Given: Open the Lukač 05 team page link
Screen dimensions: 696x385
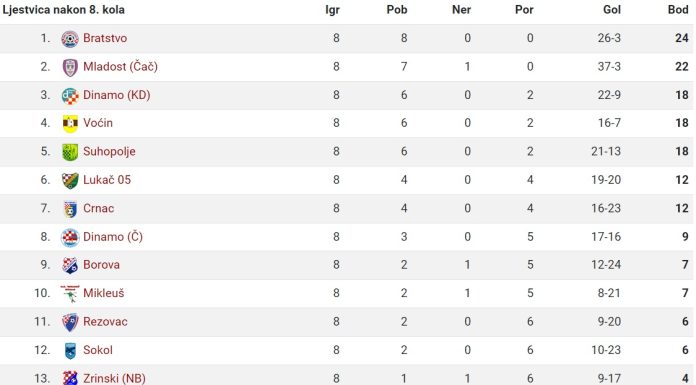Looking at the screenshot, I should [107, 180].
